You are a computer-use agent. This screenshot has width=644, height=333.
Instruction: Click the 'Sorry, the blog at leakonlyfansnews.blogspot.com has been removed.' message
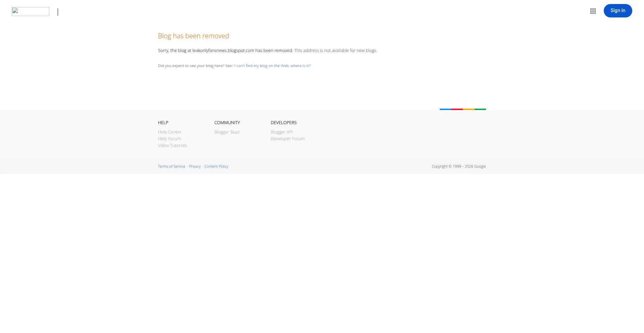point(225,51)
